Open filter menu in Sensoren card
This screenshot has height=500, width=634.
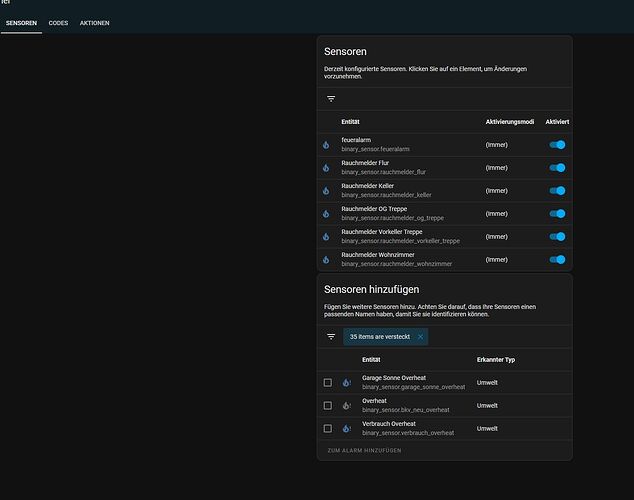tap(331, 99)
